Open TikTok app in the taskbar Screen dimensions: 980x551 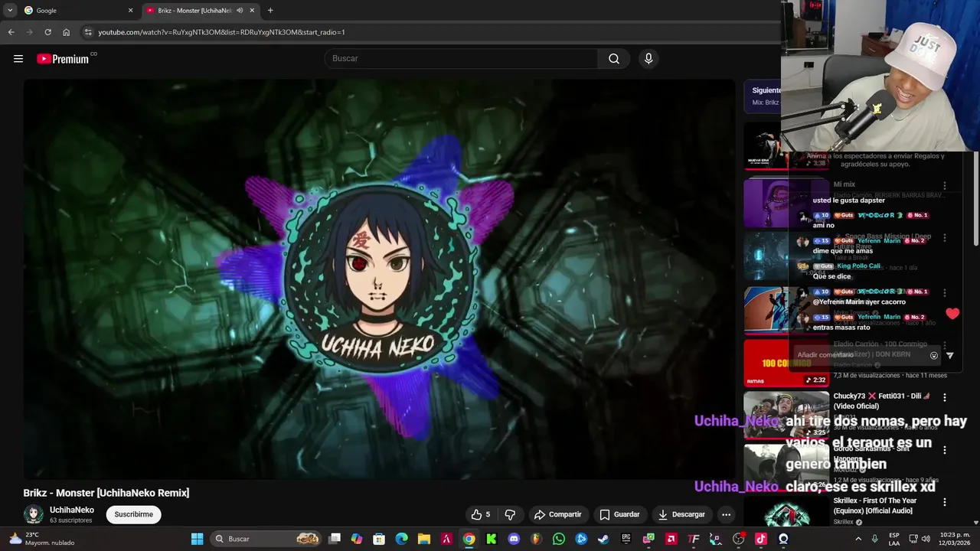(760, 539)
